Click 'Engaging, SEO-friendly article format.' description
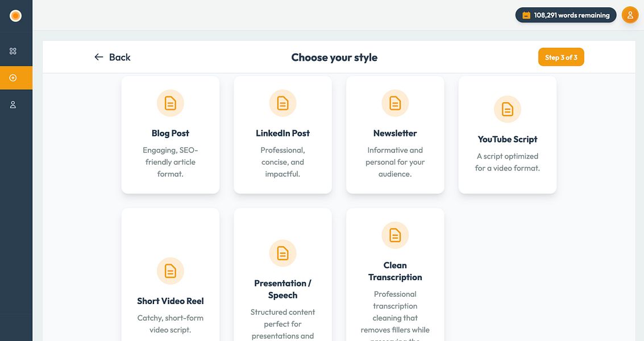 (171, 162)
